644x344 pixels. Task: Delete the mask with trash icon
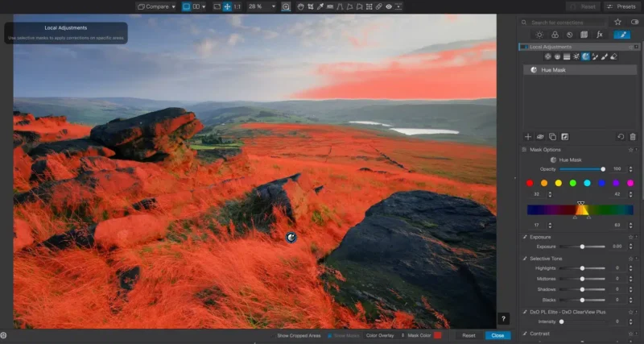(633, 137)
